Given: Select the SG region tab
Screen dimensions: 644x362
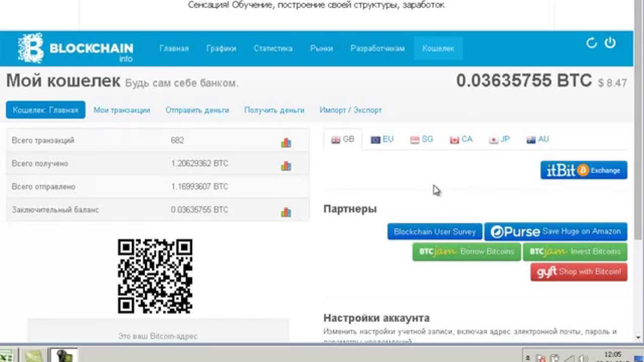Looking at the screenshot, I should (x=422, y=139).
